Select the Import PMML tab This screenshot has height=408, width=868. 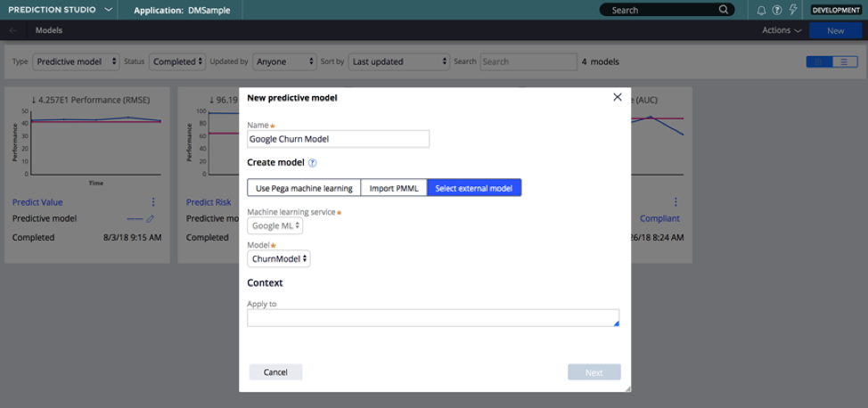pos(394,188)
